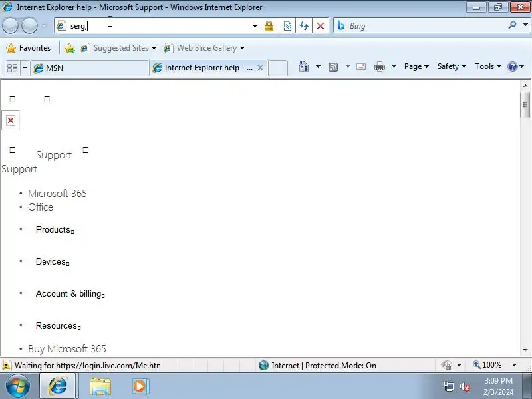532x399 pixels.
Task: Click the broken image placeholder
Action: 11,120
